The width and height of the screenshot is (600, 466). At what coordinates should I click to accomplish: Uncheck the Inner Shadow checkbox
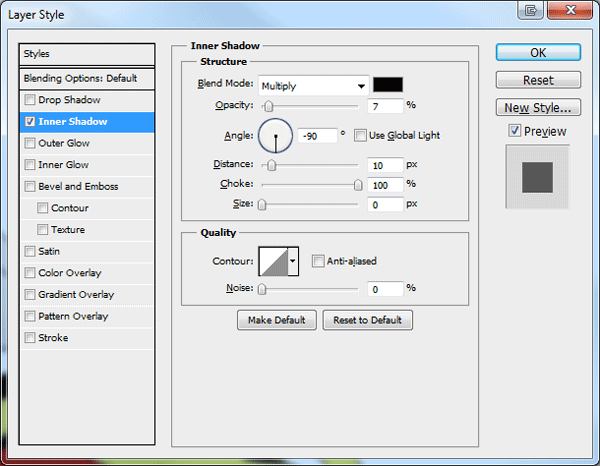(30, 122)
